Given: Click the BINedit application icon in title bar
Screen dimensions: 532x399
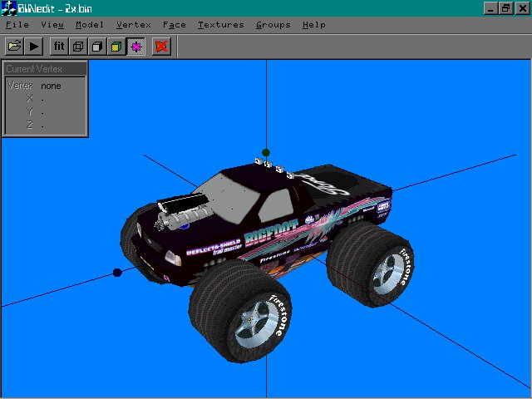Looking at the screenshot, I should (9, 8).
